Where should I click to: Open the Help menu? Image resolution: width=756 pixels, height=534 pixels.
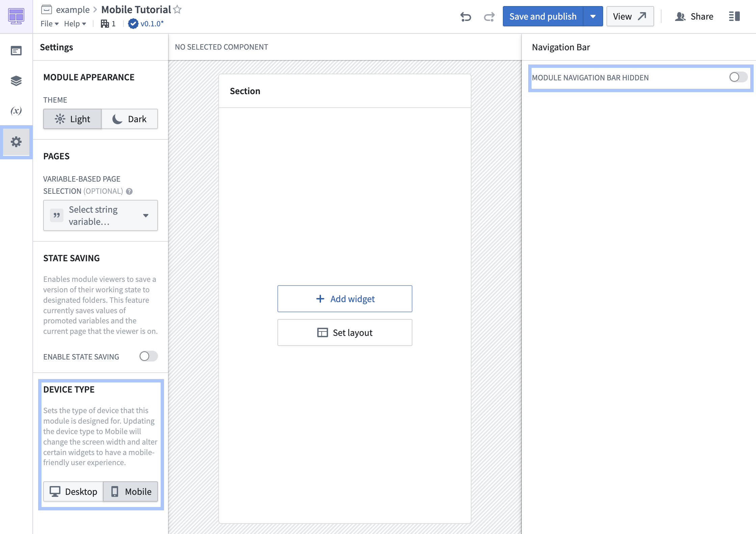[x=75, y=24]
